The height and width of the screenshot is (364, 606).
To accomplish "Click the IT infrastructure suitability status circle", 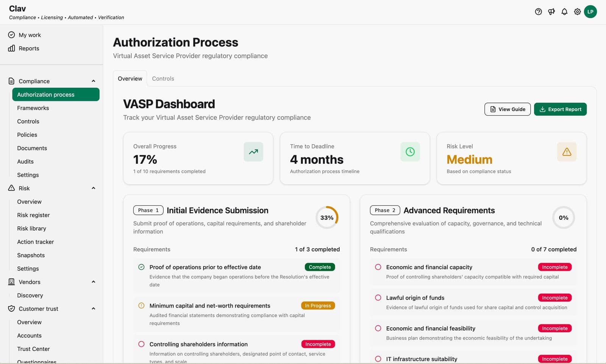I will (x=378, y=359).
